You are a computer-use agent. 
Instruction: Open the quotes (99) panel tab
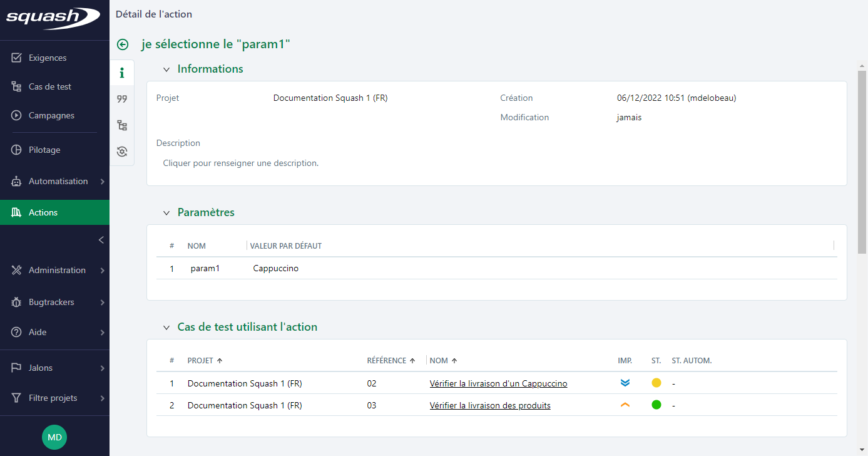[122, 98]
